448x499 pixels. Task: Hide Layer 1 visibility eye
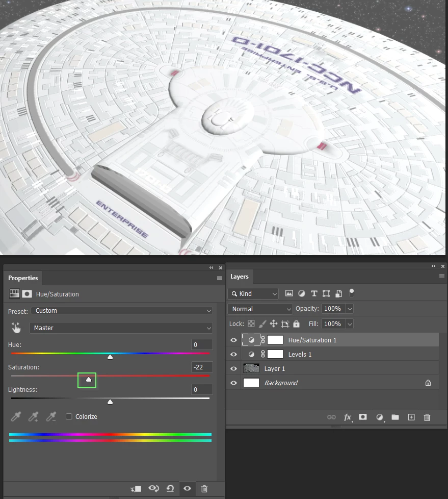pos(234,368)
